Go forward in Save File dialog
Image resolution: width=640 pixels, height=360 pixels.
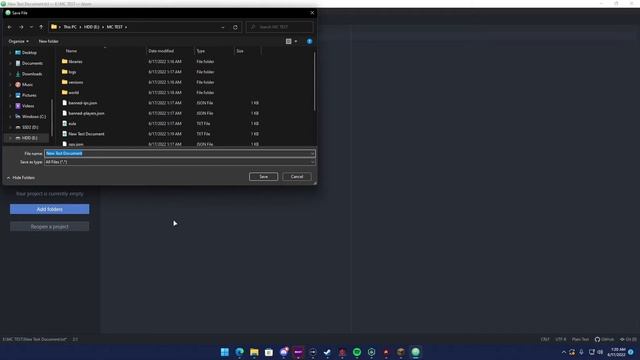click(21, 27)
